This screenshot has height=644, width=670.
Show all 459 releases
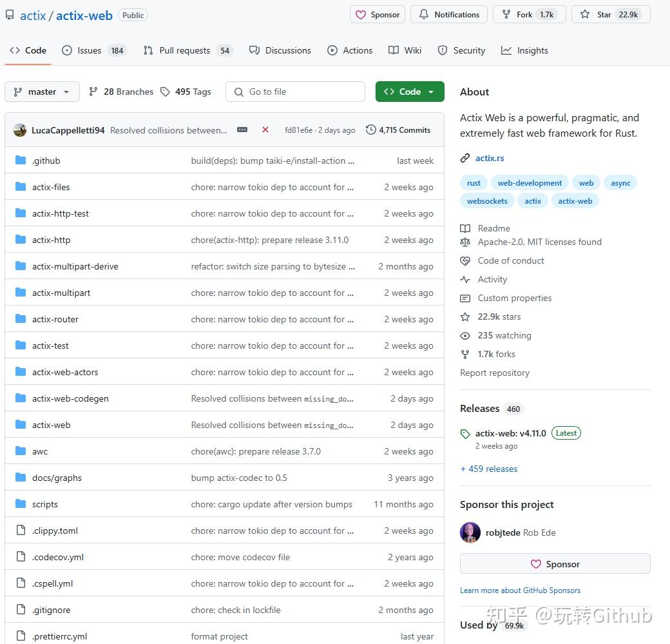pos(488,469)
